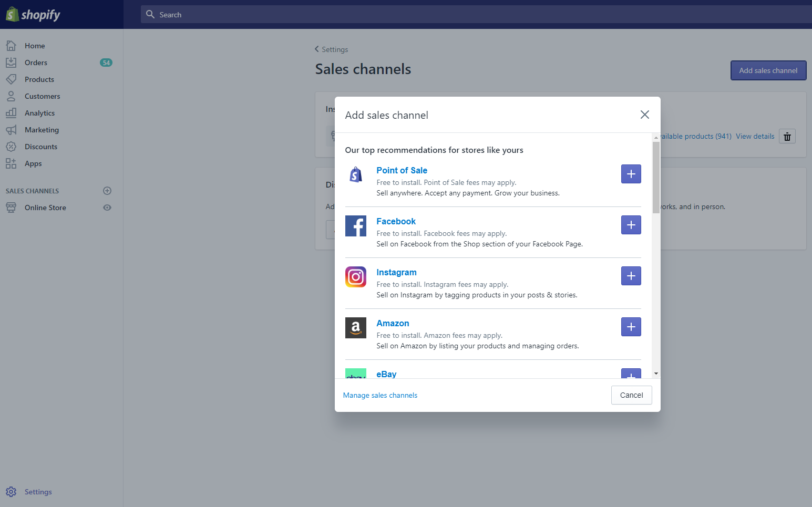Click the plus icon beside Sales Channels
This screenshot has height=507, width=812.
107,191
